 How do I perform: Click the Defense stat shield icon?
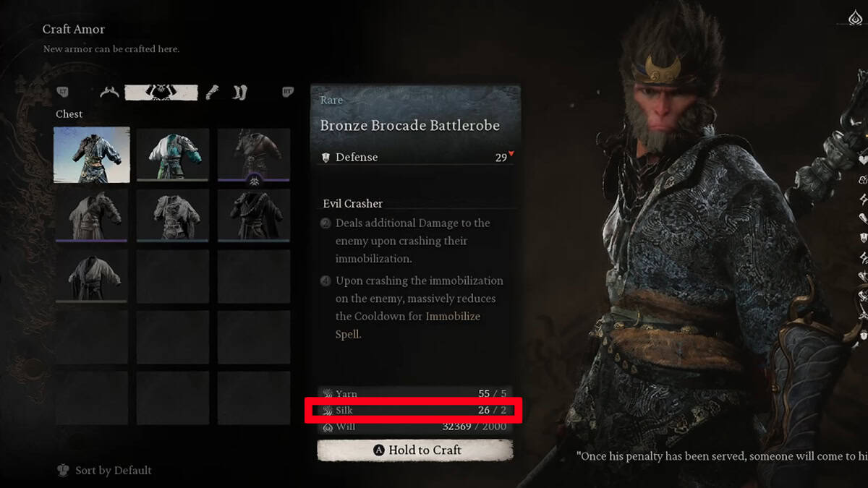pyautogui.click(x=325, y=157)
